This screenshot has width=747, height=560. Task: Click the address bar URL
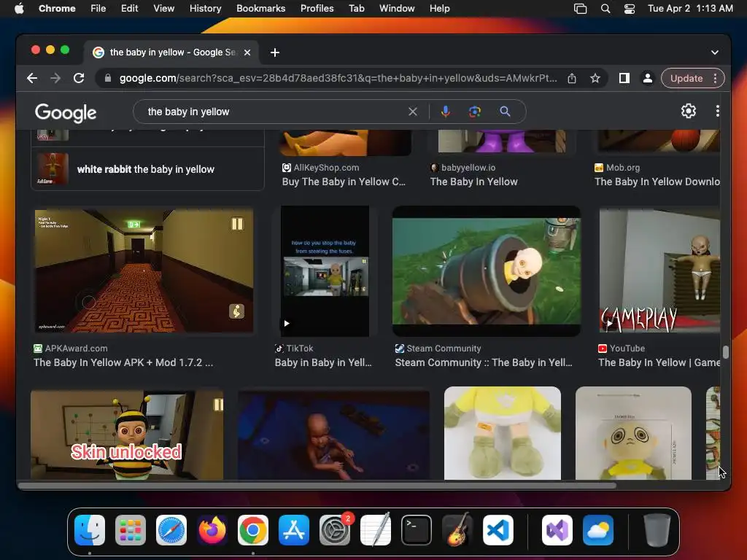pos(338,78)
